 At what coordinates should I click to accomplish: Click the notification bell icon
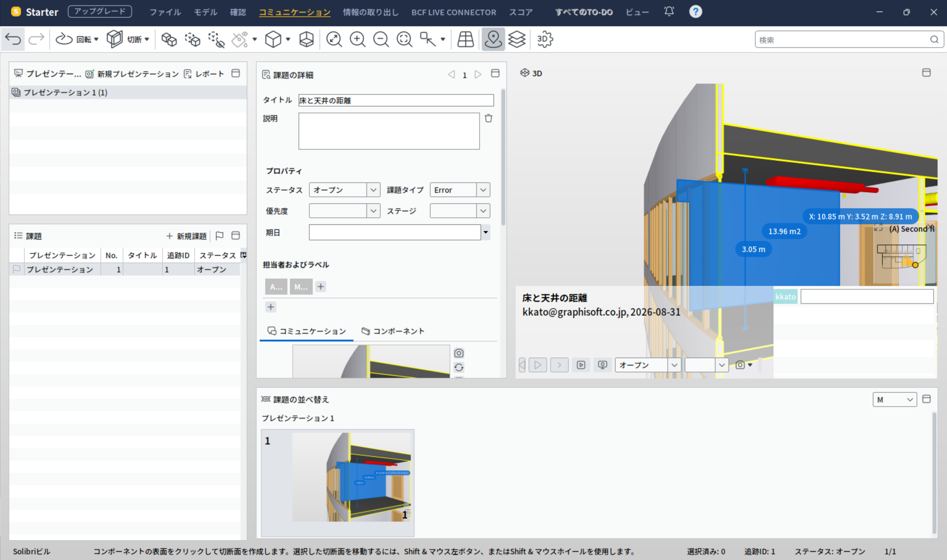point(669,12)
